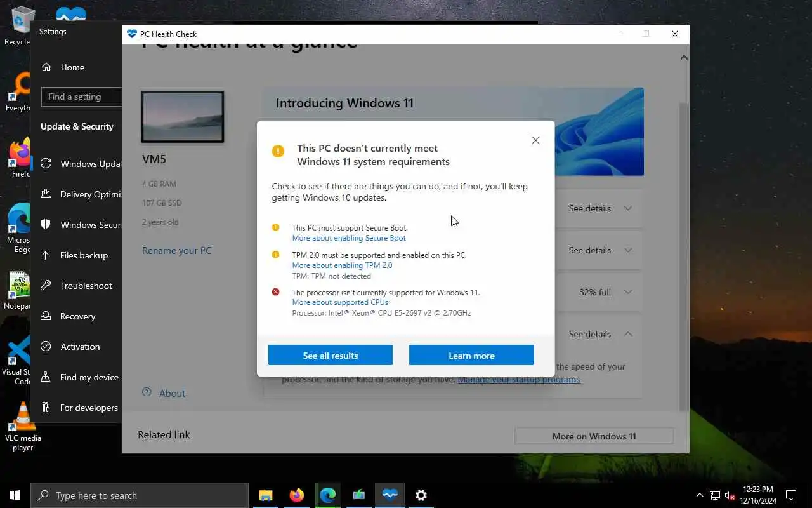Image resolution: width=812 pixels, height=508 pixels.
Task: Click the Learn more button
Action: click(471, 355)
